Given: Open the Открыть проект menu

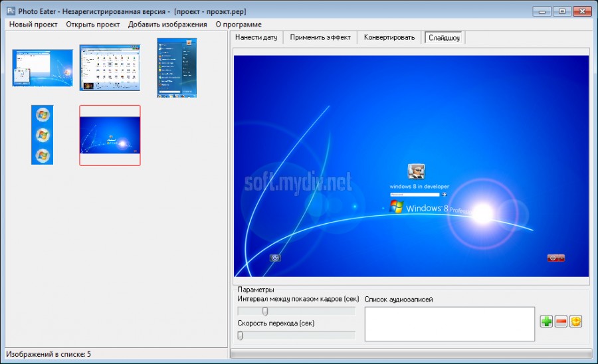Looking at the screenshot, I should click(x=92, y=25).
